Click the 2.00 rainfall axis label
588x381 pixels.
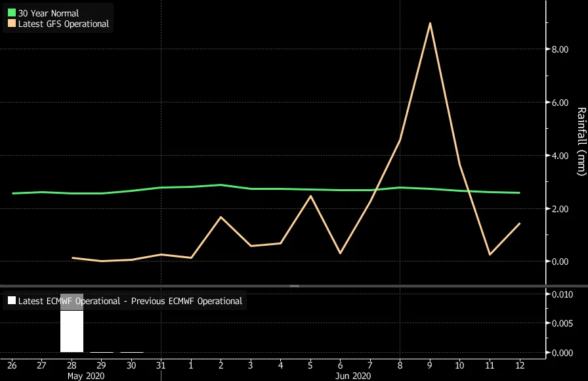tap(560, 209)
